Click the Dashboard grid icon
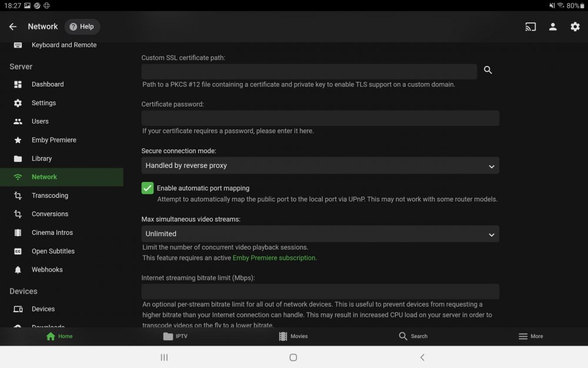The height and width of the screenshot is (368, 588). click(18, 84)
